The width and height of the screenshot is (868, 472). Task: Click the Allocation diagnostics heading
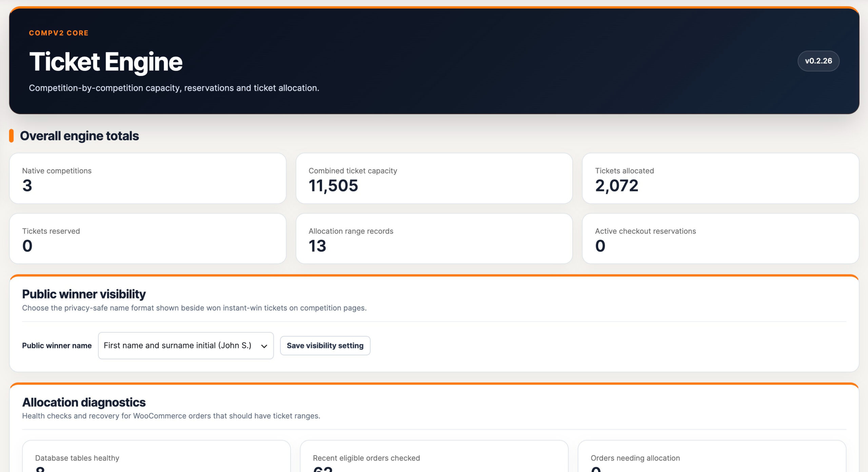[x=84, y=402]
